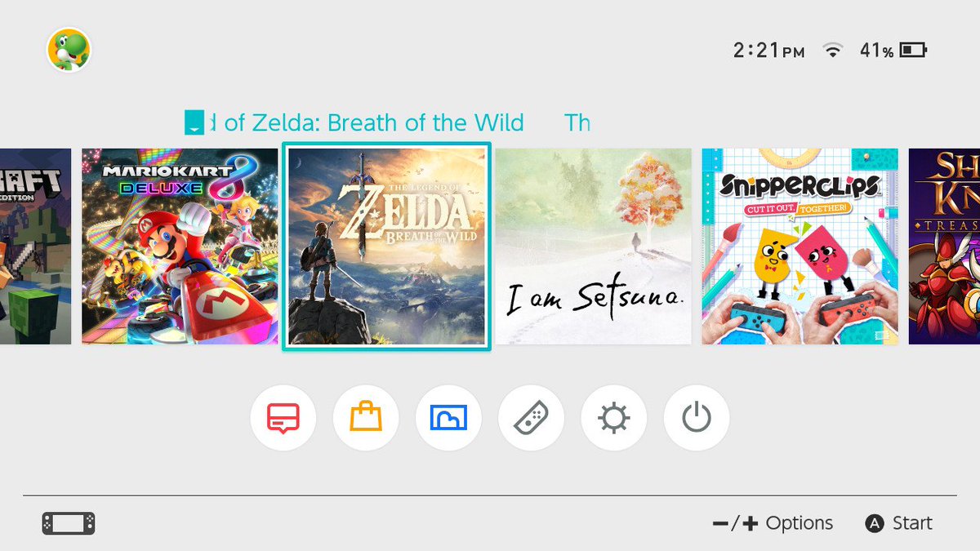980x551 pixels.
Task: Launch The Legend of Zelda Breath of the Wild
Action: tap(386, 247)
